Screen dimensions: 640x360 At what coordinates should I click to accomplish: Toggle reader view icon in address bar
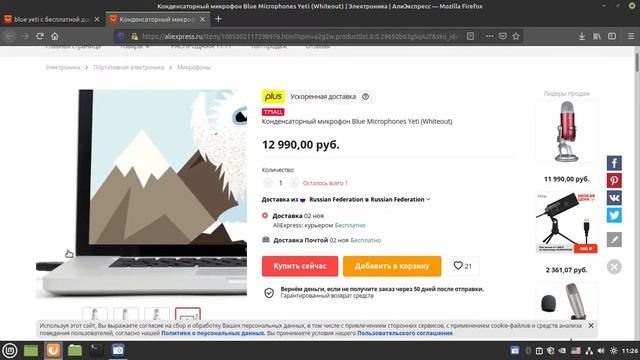pos(470,36)
